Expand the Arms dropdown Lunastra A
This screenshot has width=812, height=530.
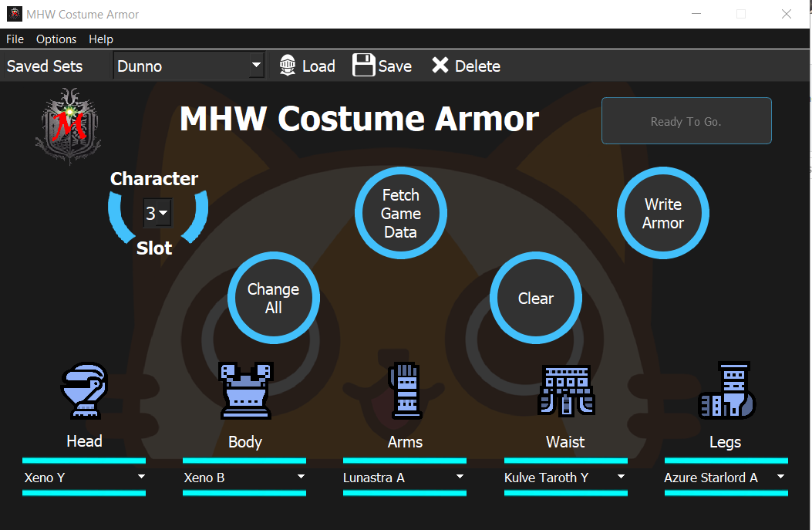(x=404, y=478)
